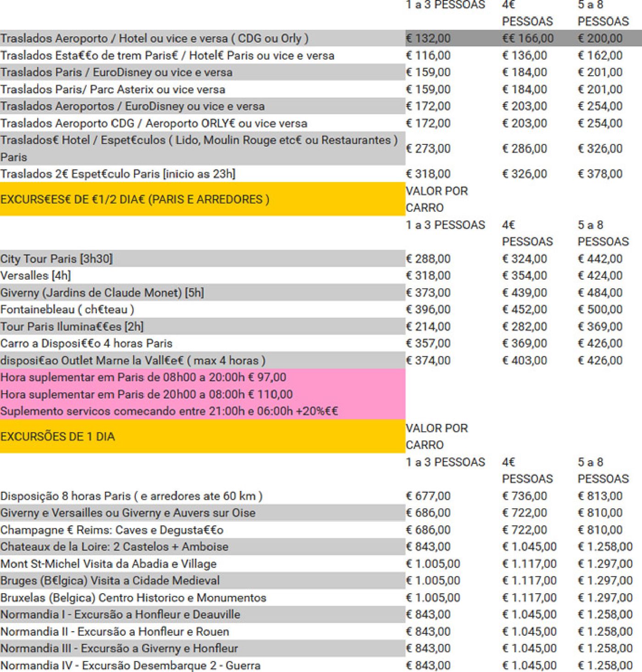Click € 116,00 train station transfer price
Screen dimensions: 642x672
pos(428,55)
